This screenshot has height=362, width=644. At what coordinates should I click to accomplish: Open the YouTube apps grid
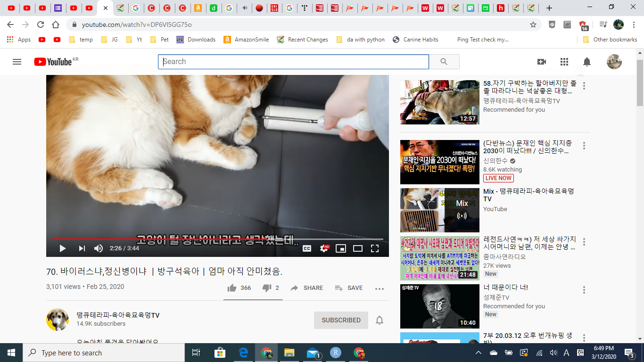click(x=564, y=62)
